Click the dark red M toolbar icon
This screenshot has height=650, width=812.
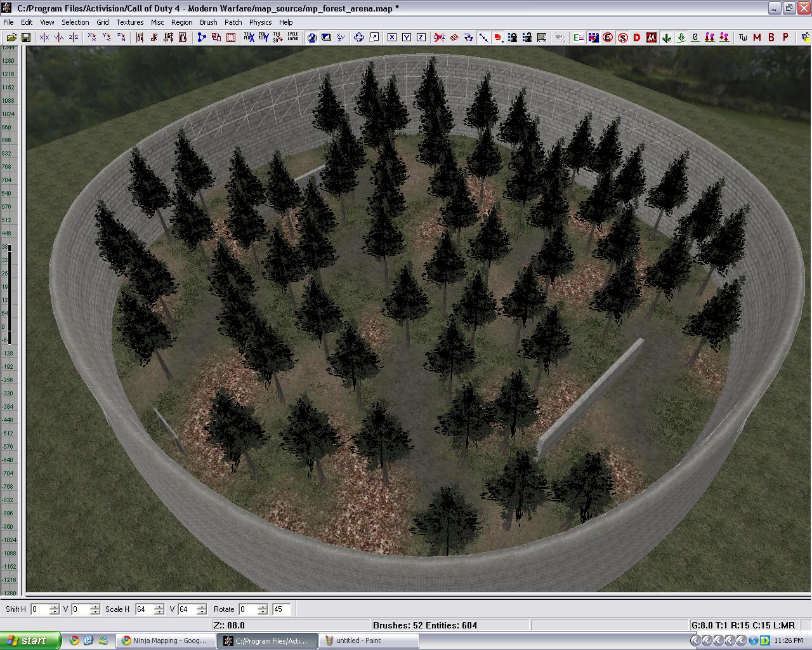(757, 37)
